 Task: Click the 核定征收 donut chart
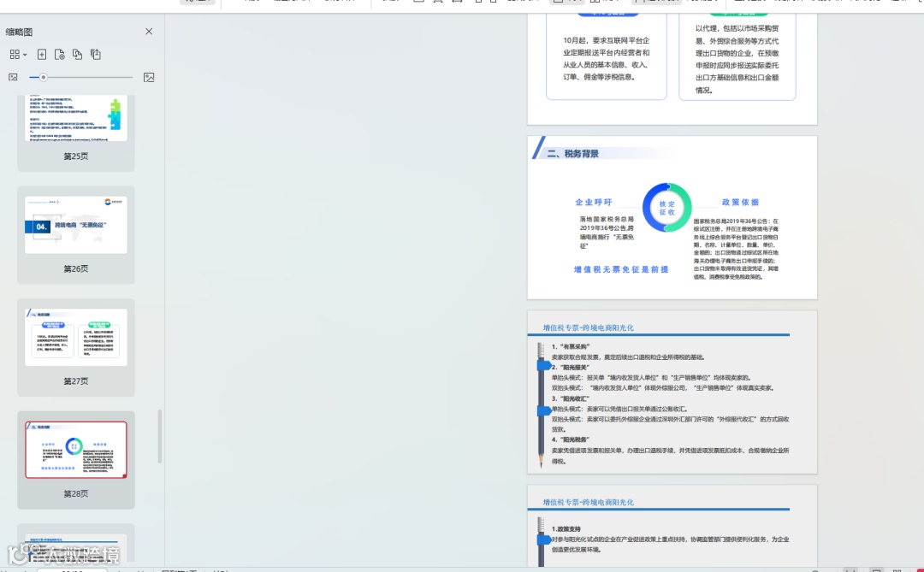[x=667, y=208]
